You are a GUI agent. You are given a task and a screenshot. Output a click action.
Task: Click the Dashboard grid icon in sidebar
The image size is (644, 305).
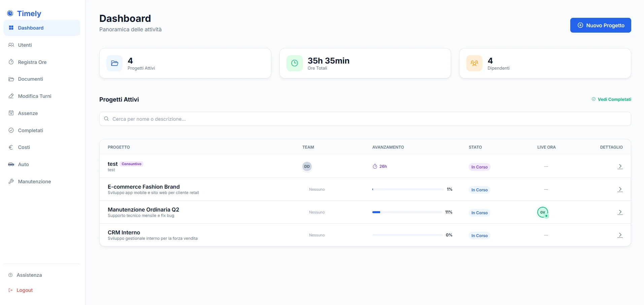11,28
